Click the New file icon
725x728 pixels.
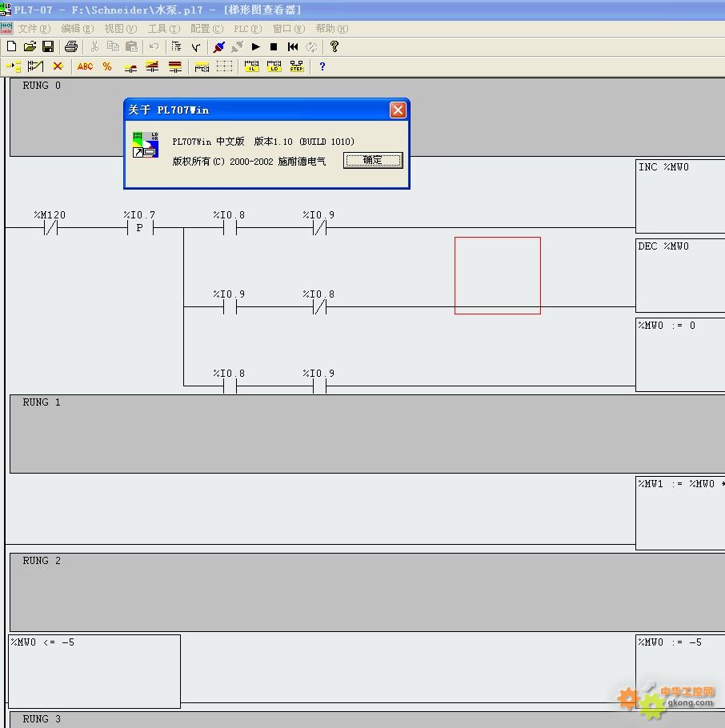click(12, 46)
